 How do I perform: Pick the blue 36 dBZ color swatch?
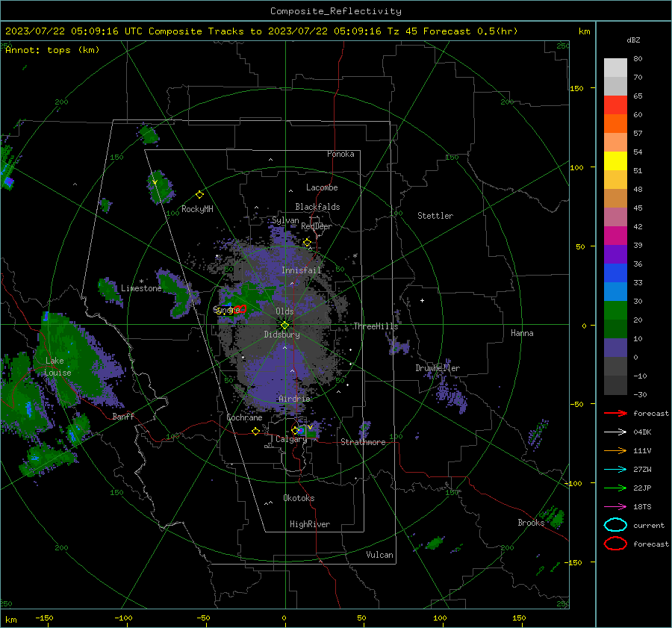[615, 273]
